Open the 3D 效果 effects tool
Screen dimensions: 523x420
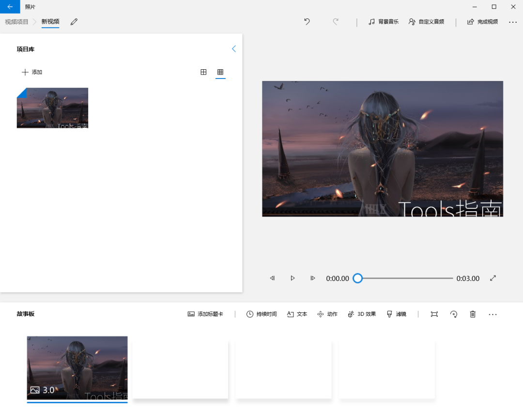pos(362,314)
